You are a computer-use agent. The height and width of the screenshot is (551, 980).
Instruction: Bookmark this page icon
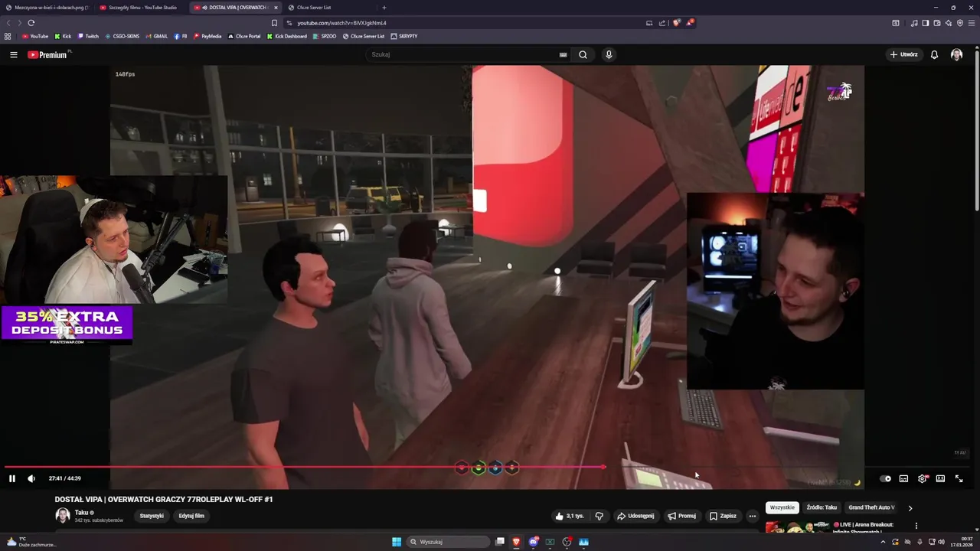coord(274,23)
